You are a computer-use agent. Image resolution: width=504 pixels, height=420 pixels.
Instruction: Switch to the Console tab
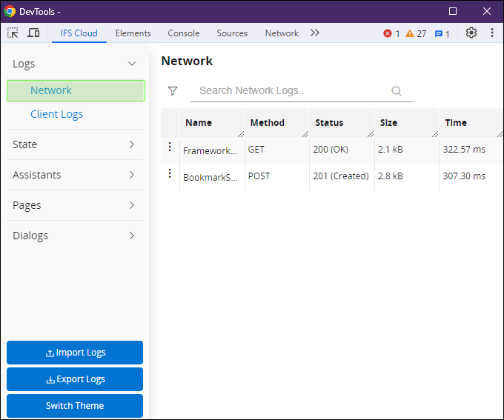[x=183, y=33]
